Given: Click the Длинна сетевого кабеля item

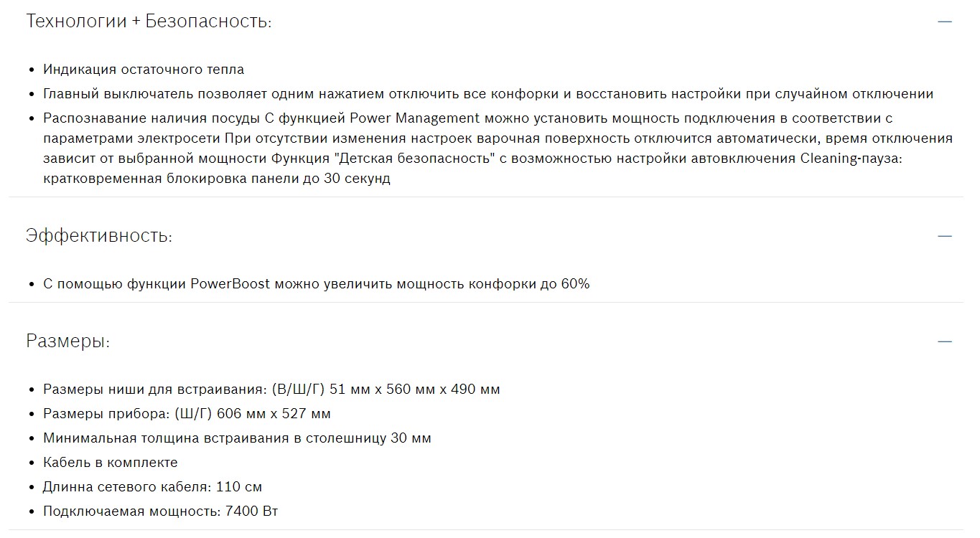Looking at the screenshot, I should click(152, 487).
